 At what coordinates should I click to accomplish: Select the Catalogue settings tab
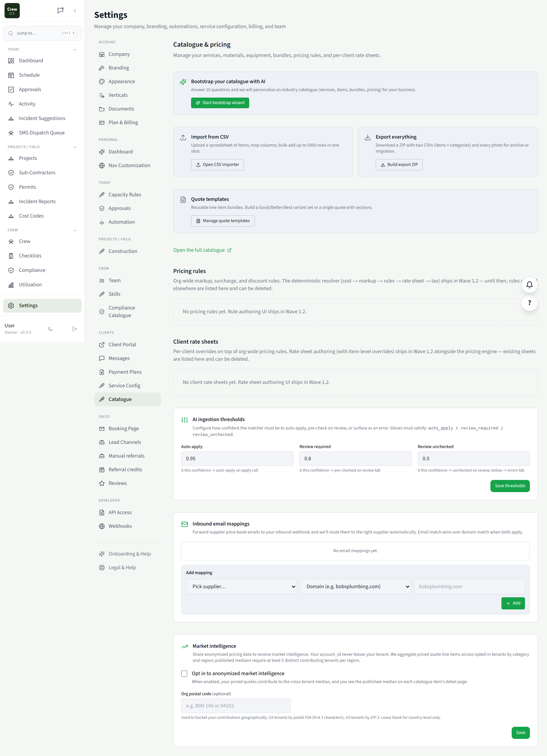(127, 399)
